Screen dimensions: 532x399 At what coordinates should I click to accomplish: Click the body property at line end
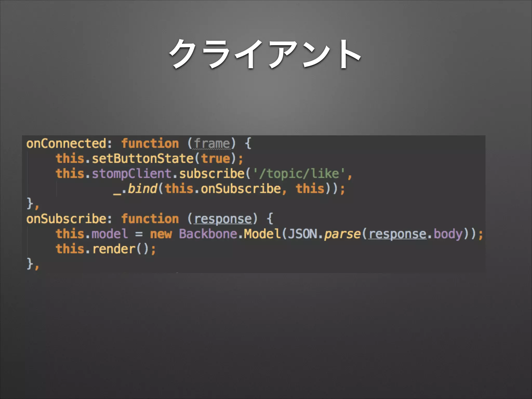coord(448,234)
